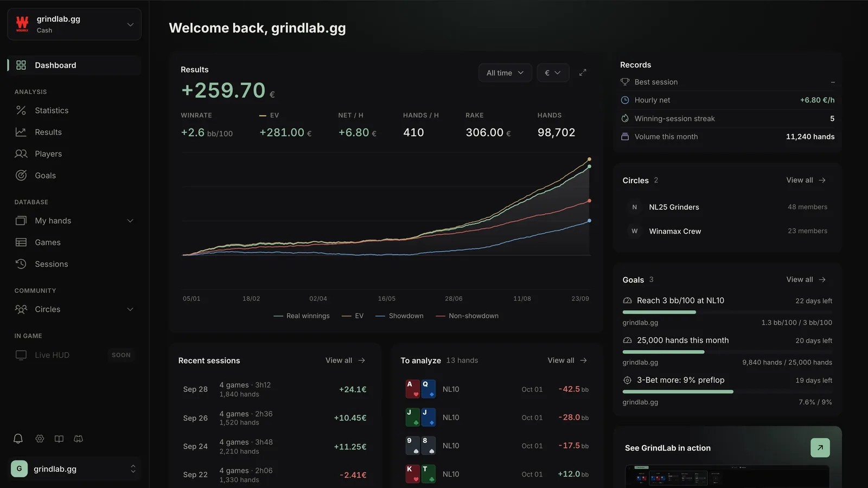868x488 pixels.
Task: Open the All time period dropdown
Action: click(505, 73)
